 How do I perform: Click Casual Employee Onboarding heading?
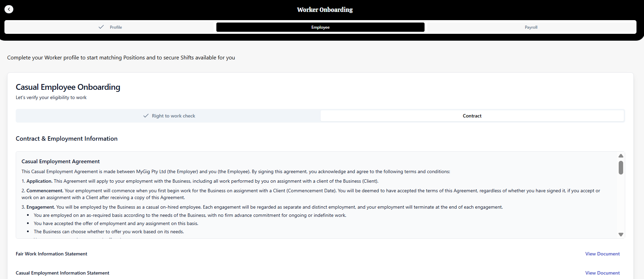click(x=68, y=87)
